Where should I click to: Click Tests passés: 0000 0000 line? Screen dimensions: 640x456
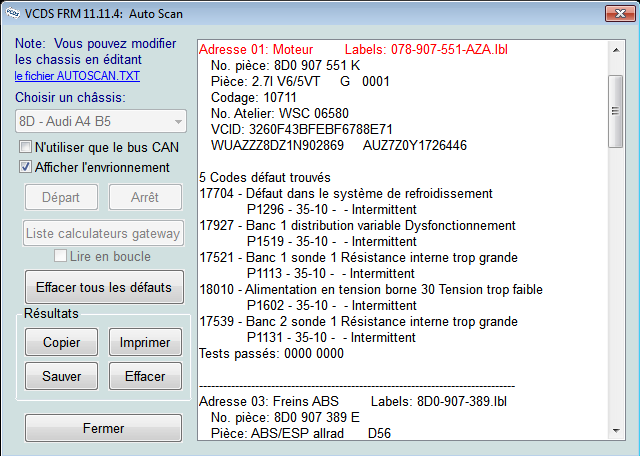pos(271,353)
